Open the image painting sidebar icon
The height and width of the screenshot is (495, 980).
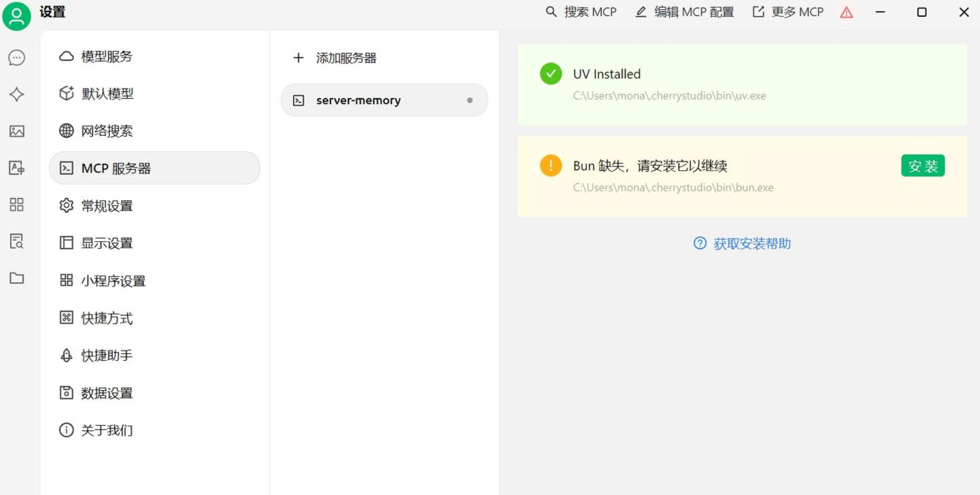pos(16,131)
